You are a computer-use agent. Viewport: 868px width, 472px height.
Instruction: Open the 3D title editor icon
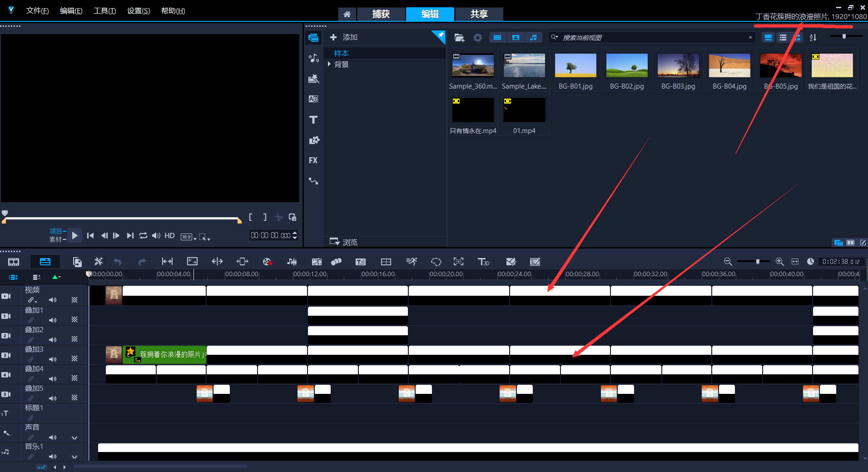pyautogui.click(x=483, y=262)
